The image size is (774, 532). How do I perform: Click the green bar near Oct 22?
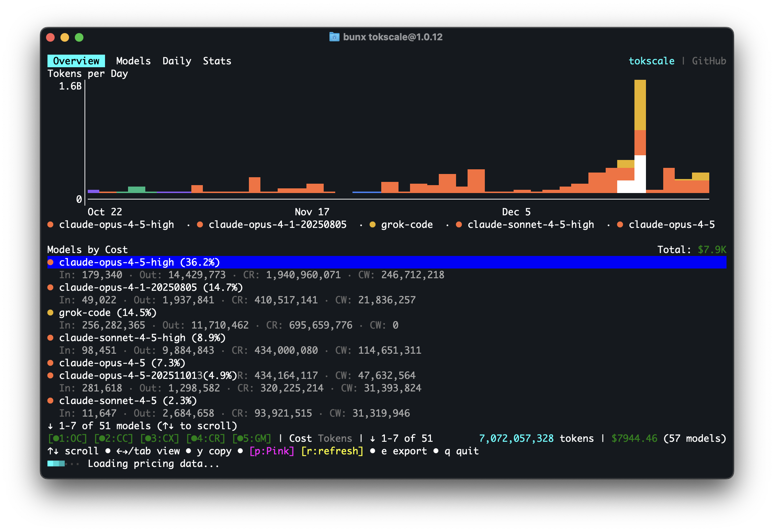tap(136, 189)
